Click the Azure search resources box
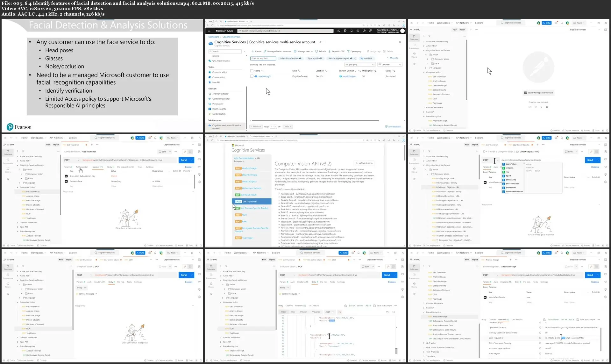The width and height of the screenshot is (611, 364). (285, 31)
